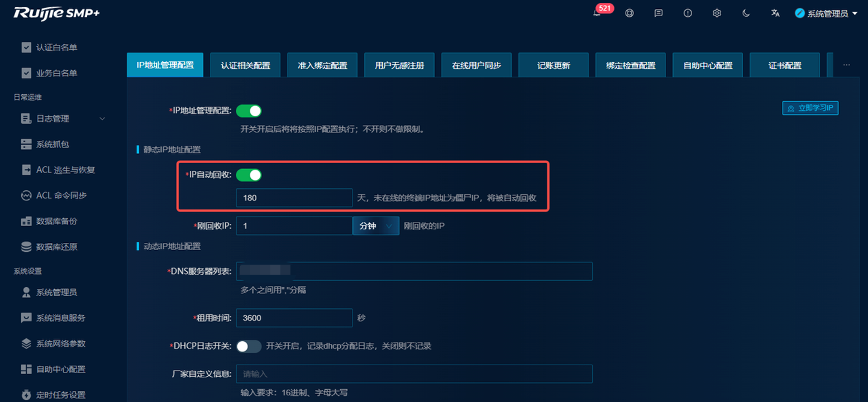Click the 立即学习IP button
The height and width of the screenshot is (402, 868).
tap(810, 108)
